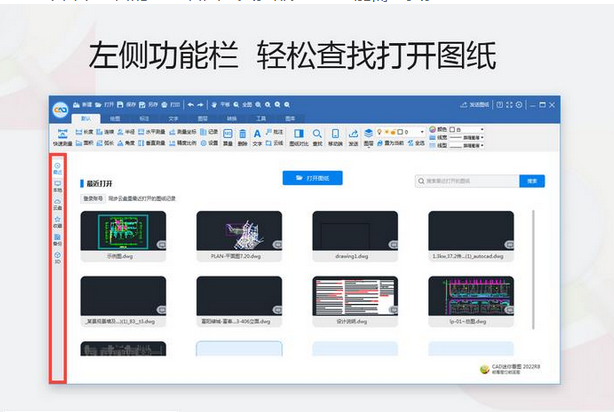
Task: Click the 打开 open file icon
Action: 98,105
